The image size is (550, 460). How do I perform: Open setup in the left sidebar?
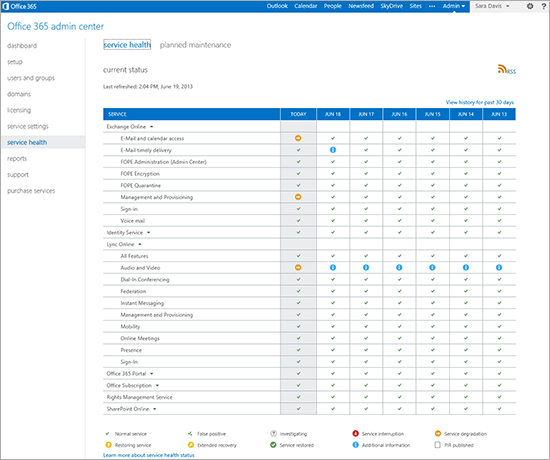(15, 62)
